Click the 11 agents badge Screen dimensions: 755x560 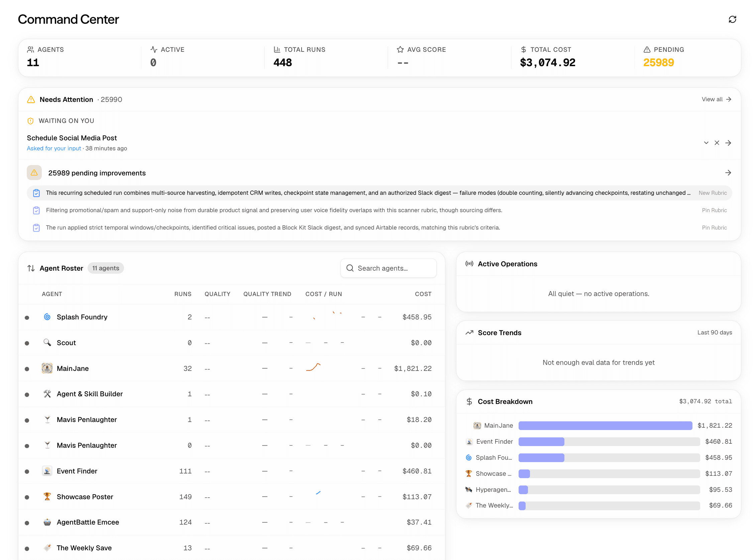coord(106,268)
